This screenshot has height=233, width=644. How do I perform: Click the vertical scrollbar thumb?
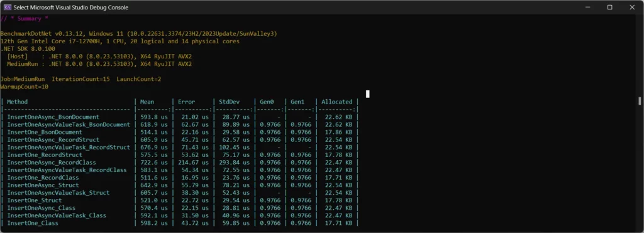(x=640, y=101)
